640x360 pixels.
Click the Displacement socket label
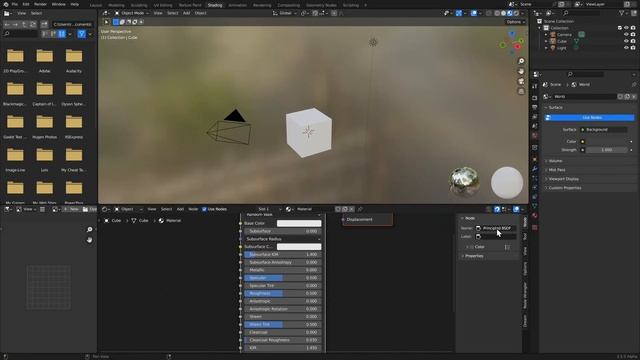359,220
